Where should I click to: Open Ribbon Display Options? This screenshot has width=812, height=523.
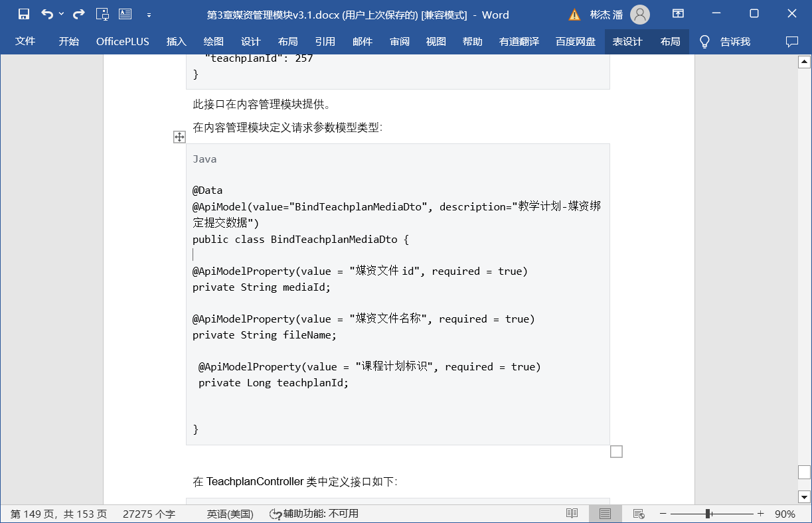coord(678,14)
